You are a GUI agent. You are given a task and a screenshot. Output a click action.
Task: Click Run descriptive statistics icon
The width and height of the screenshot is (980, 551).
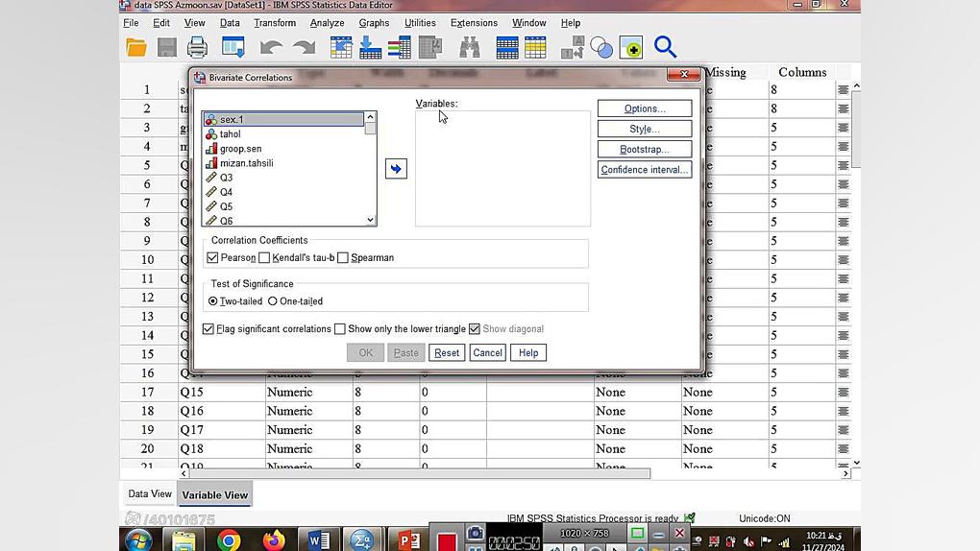(x=430, y=47)
